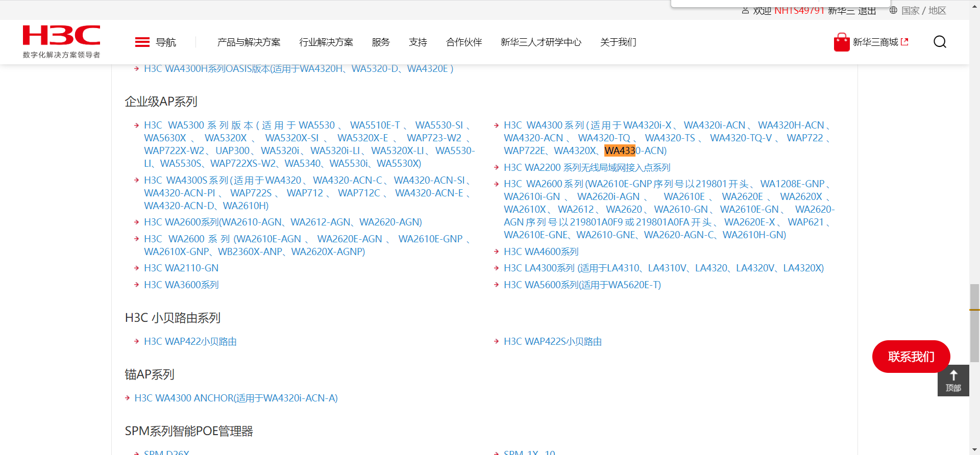The width and height of the screenshot is (980, 455).
Task: Click the NHTS49791 username link
Action: tap(799, 10)
